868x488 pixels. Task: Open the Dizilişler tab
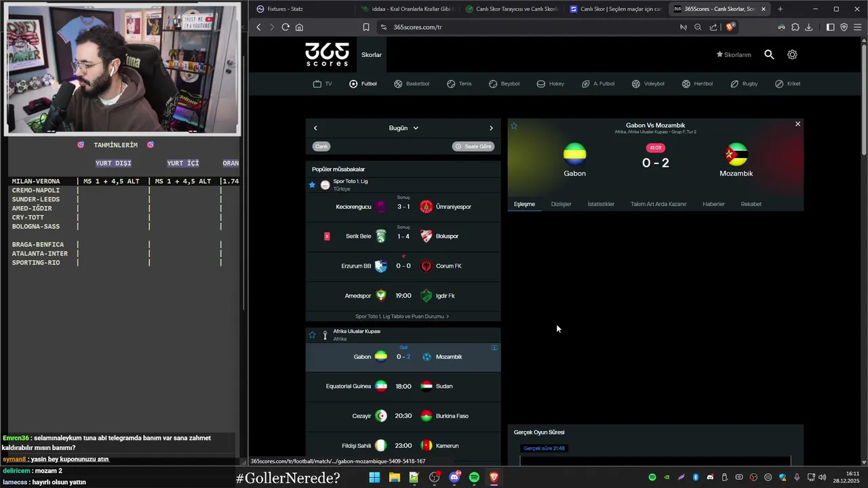[561, 204]
